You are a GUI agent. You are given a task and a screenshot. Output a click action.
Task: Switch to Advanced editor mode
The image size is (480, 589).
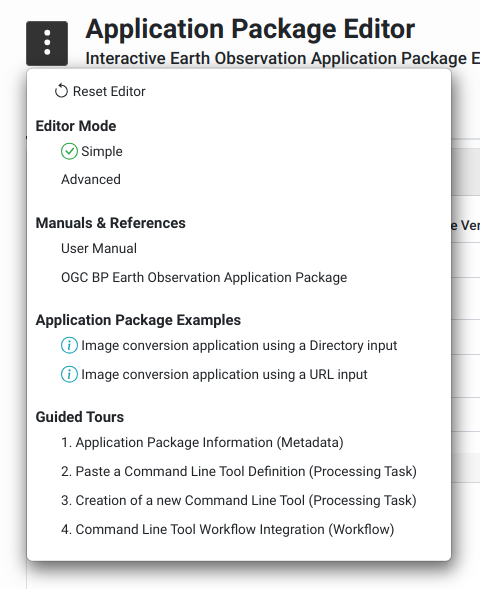(x=91, y=179)
